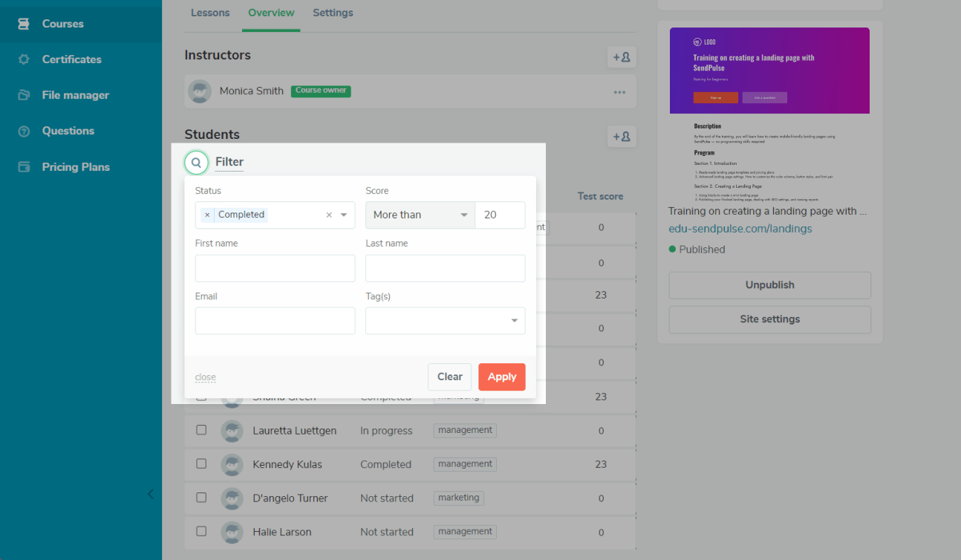Click the add student icon button
Viewport: 961px width, 560px height.
click(621, 137)
